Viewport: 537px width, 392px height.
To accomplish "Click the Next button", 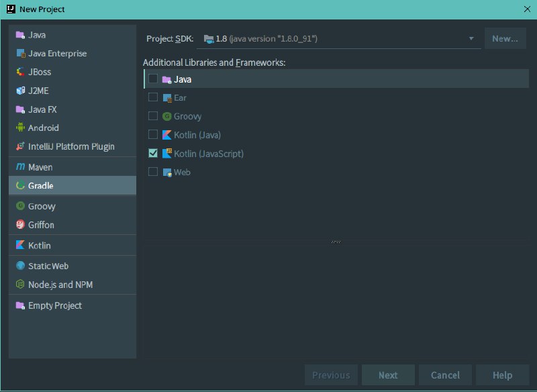I will [388, 375].
